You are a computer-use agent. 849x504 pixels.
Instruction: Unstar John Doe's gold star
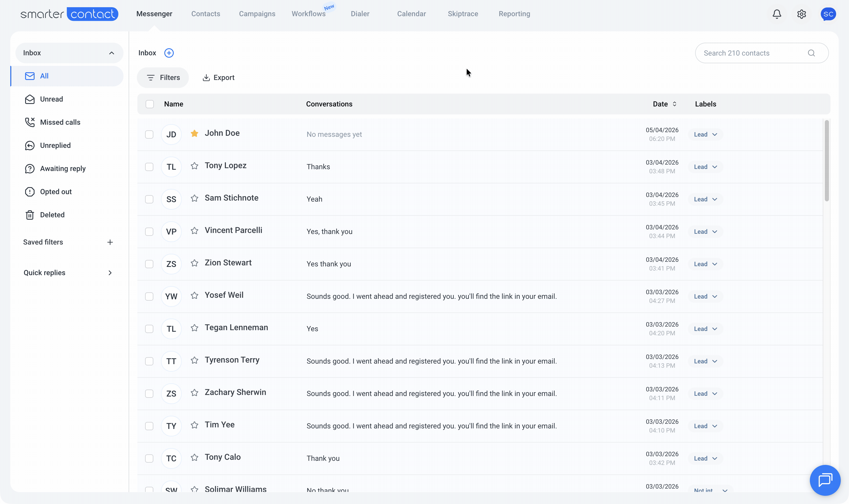[x=194, y=133]
